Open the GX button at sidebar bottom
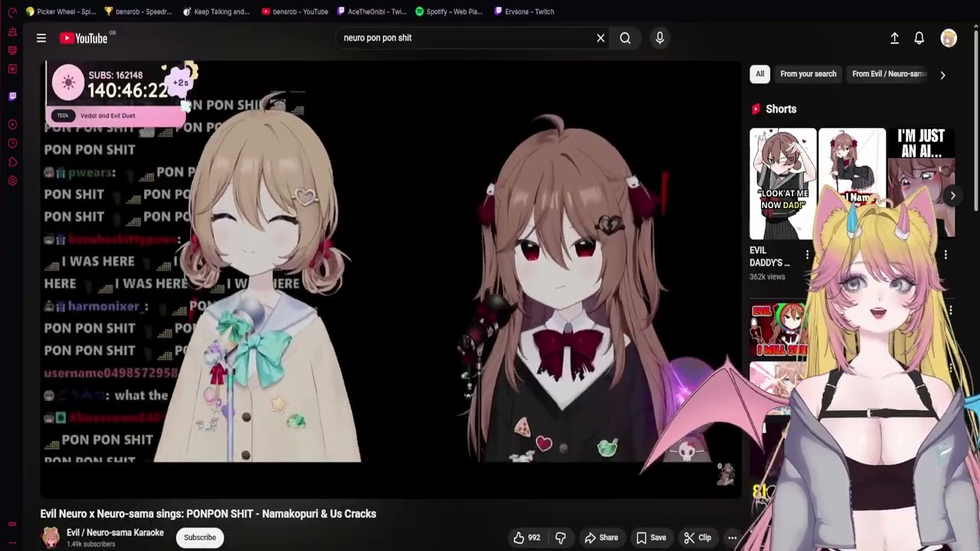 click(x=12, y=524)
